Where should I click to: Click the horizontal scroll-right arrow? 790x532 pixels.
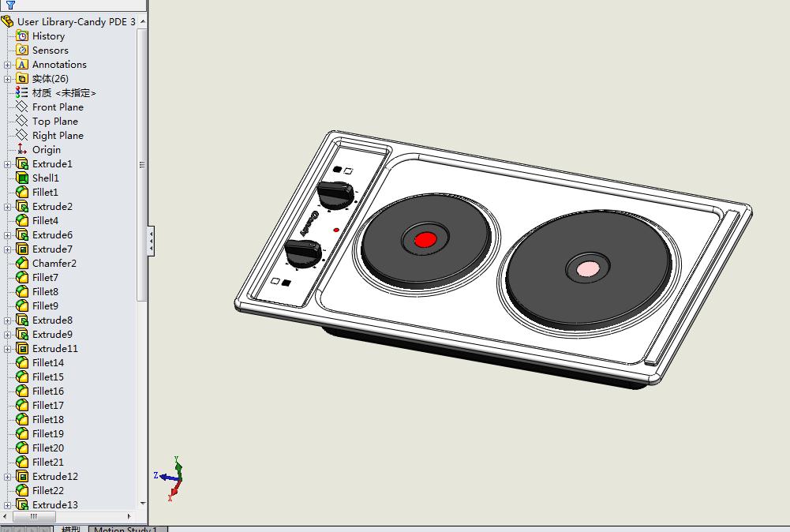[x=129, y=516]
